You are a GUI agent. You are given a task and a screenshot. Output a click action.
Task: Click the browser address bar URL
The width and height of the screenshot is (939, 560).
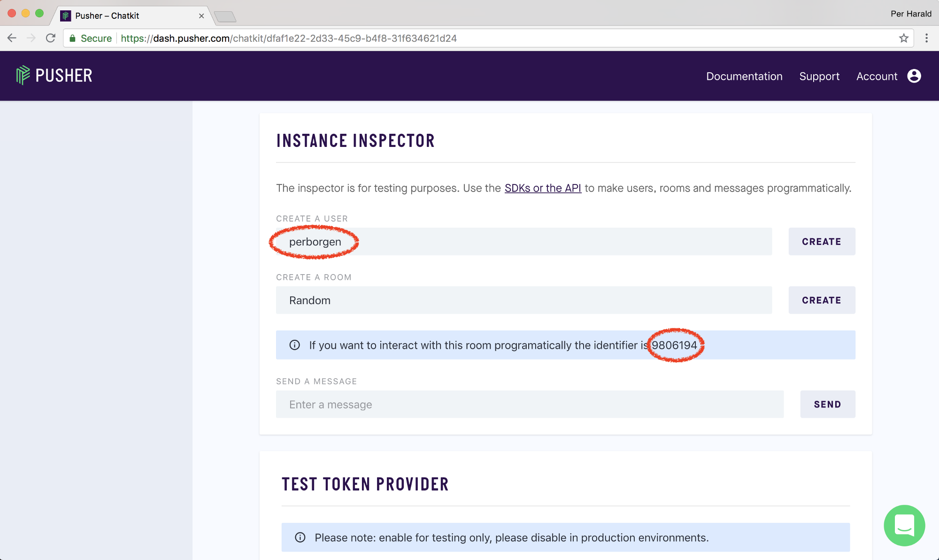click(289, 38)
